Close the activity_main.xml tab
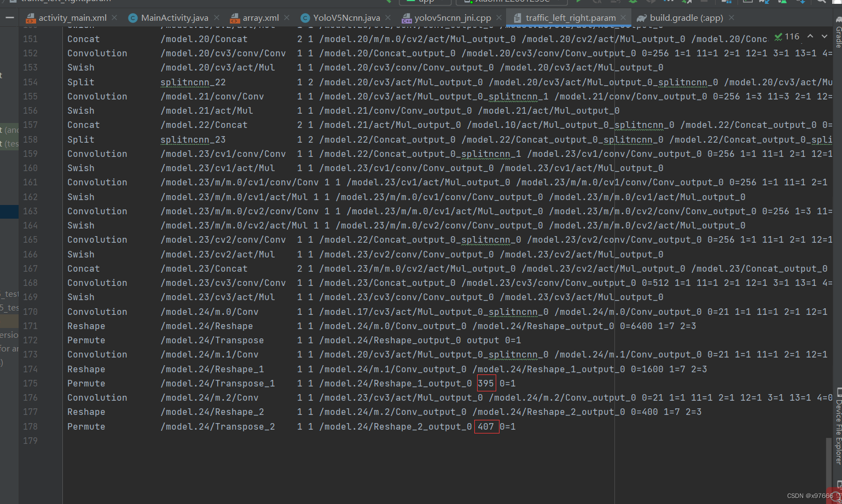This screenshot has width=842, height=504. (114, 17)
